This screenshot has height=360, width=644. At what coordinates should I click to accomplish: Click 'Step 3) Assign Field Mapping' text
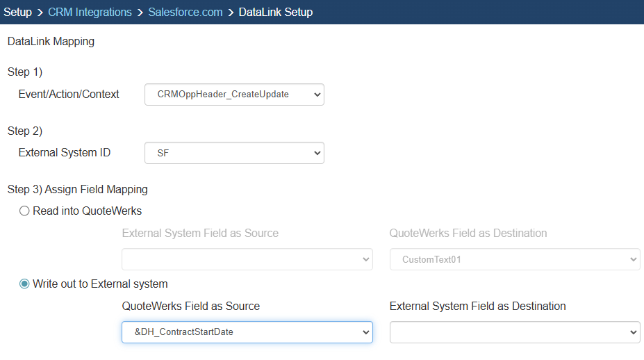pos(77,189)
